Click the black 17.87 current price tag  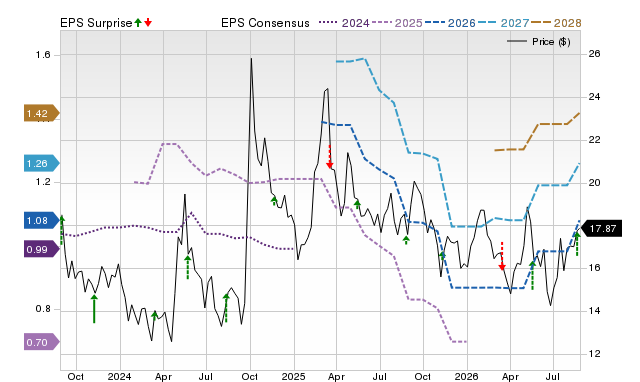[601, 229]
